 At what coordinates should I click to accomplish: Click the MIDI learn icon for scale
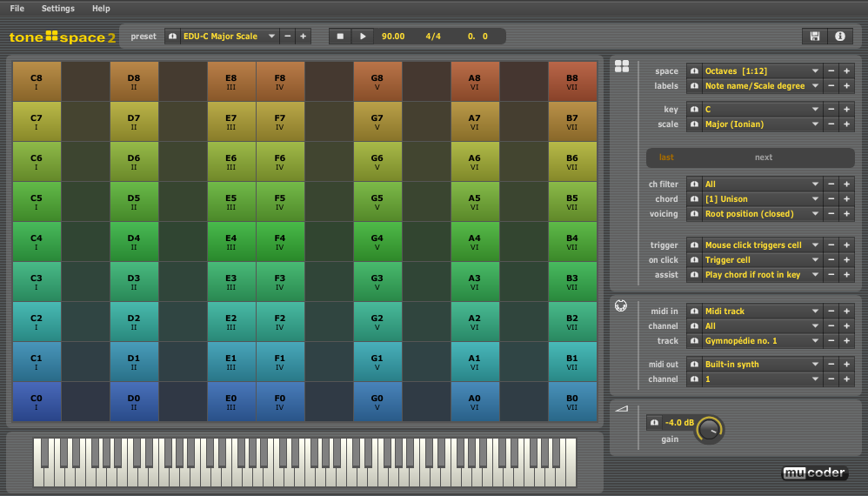(694, 124)
